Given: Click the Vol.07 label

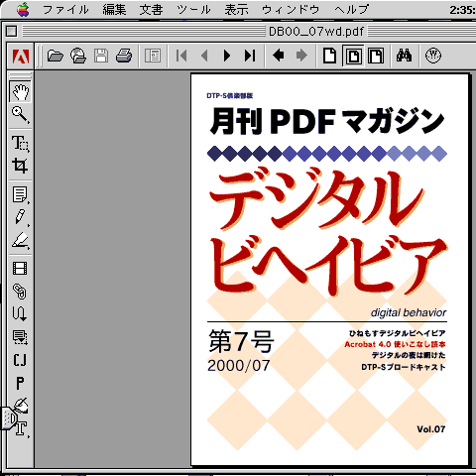Looking at the screenshot, I should click(431, 429).
